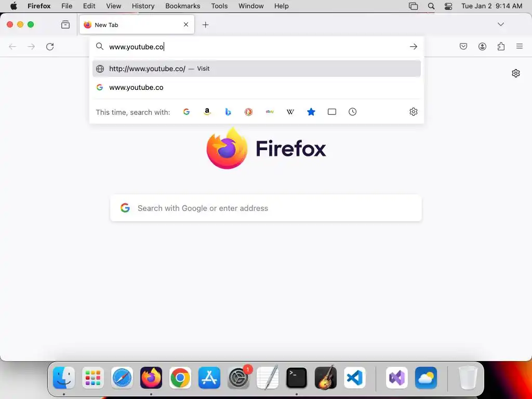Screen dimensions: 532x399
Task: Open Safari from the Dock
Action: [122, 378]
